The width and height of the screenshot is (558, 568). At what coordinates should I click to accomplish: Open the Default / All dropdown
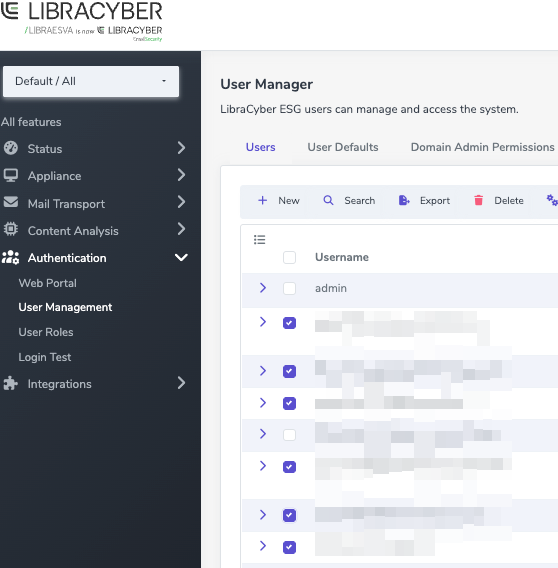click(x=91, y=81)
